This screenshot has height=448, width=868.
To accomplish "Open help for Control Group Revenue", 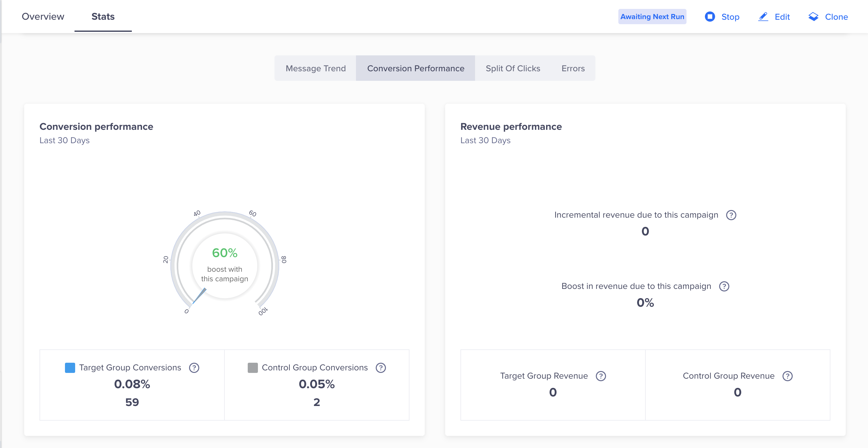I will pyautogui.click(x=787, y=376).
